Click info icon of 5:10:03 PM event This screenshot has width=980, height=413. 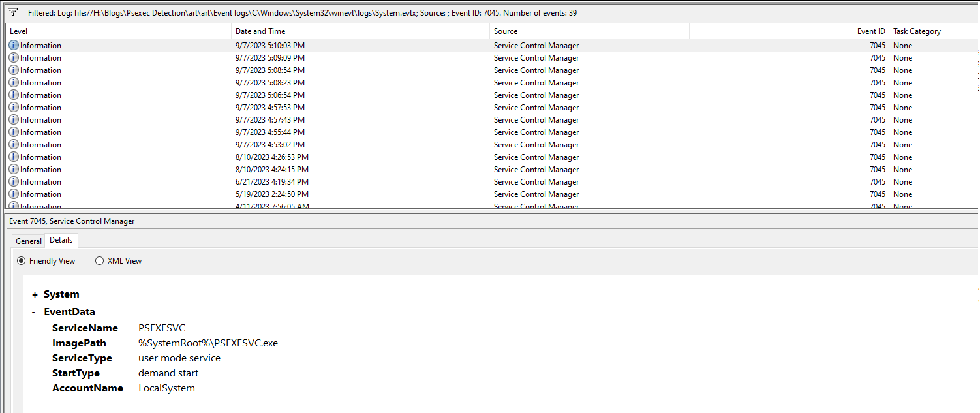[x=14, y=46]
